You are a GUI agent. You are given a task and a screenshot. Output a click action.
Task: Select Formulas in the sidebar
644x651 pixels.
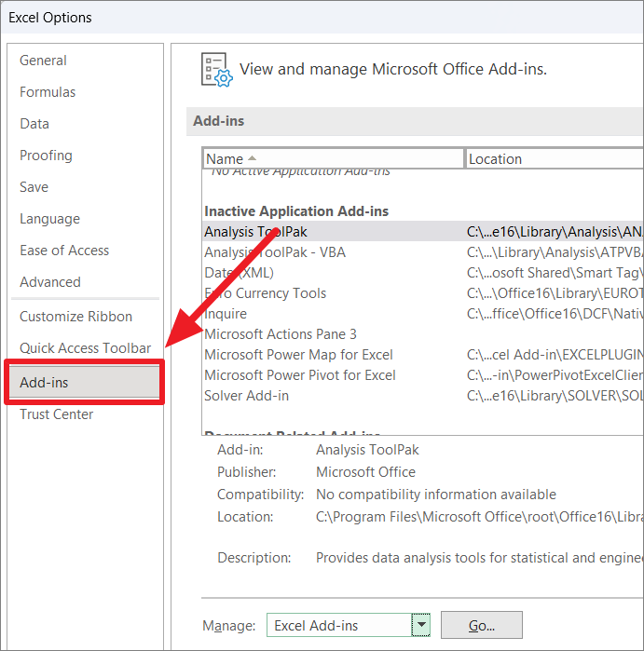48,92
